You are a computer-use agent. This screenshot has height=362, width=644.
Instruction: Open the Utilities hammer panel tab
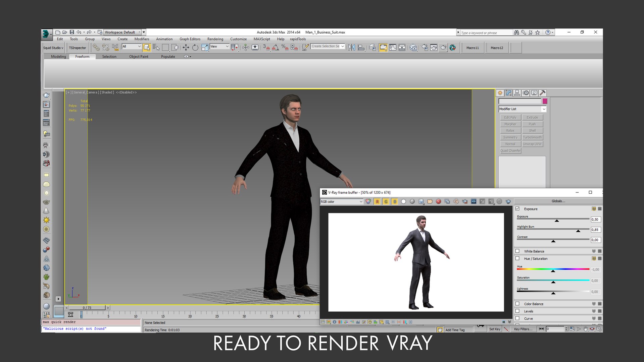[x=543, y=93]
